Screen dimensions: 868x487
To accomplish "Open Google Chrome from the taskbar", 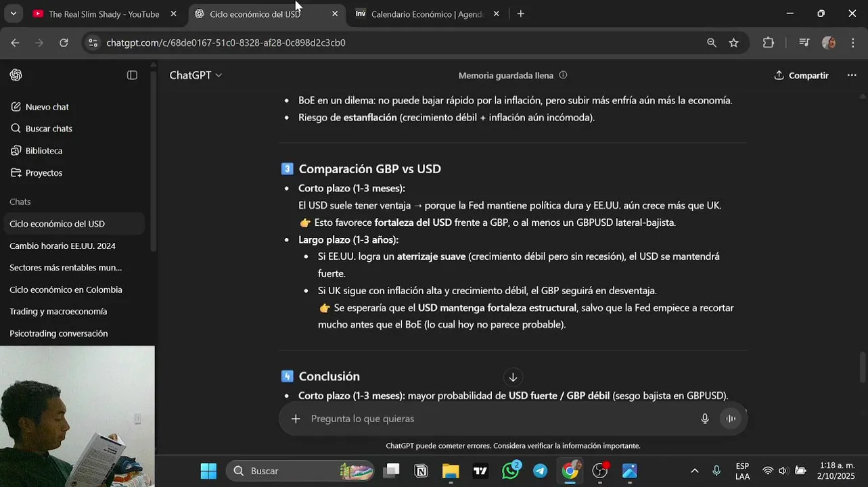I will click(570, 471).
